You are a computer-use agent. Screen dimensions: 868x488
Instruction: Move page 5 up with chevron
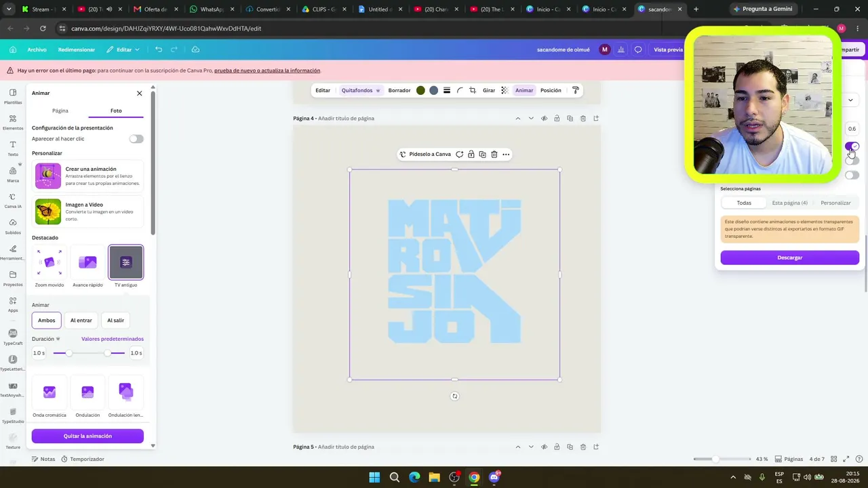point(518,447)
